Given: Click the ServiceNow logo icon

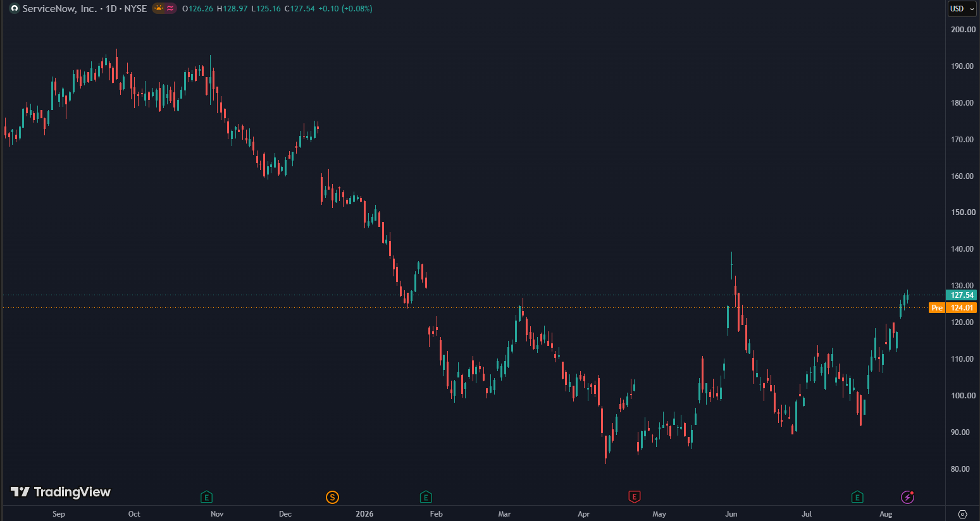Looking at the screenshot, I should pos(15,9).
